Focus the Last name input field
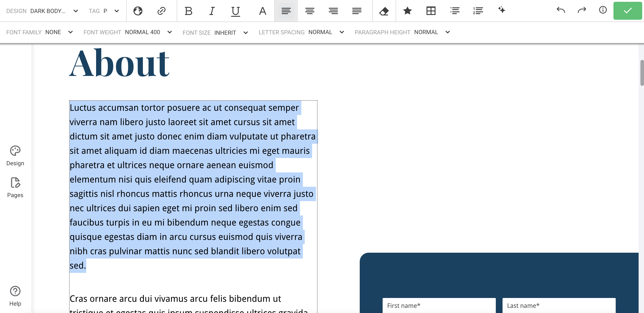 (559, 306)
